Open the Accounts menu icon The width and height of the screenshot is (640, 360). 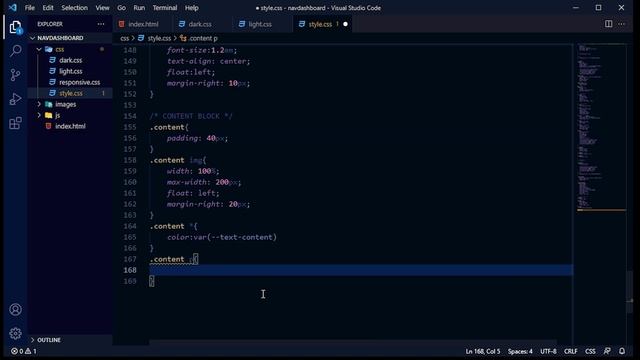[16, 310]
